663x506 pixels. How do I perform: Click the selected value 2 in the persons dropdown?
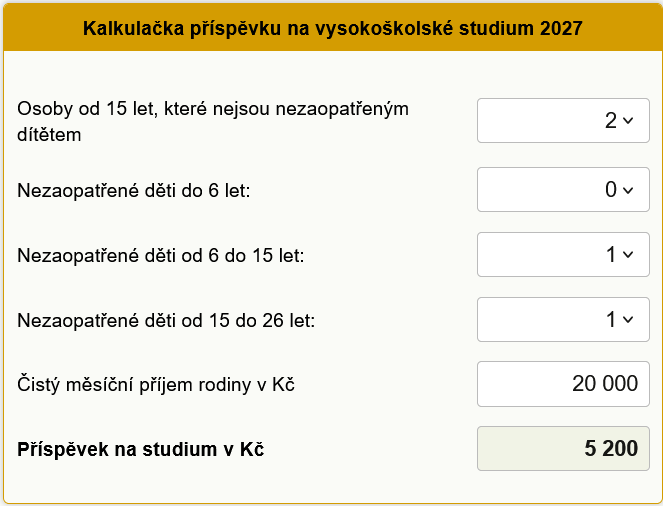pos(610,121)
